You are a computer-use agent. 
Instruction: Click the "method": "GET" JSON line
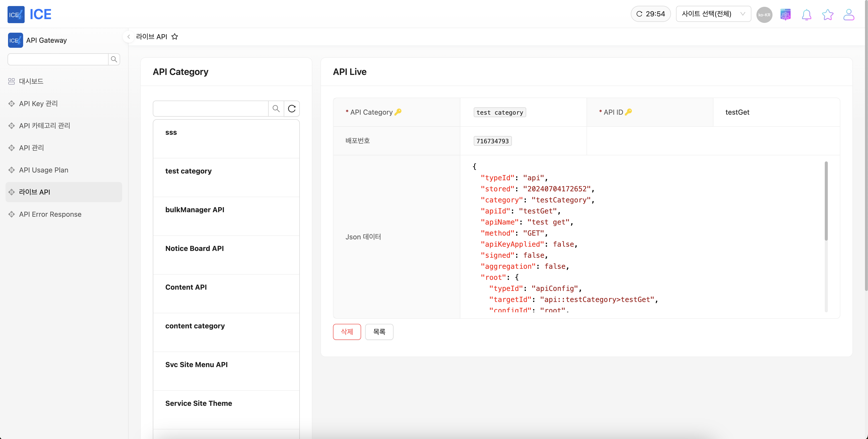(x=514, y=233)
